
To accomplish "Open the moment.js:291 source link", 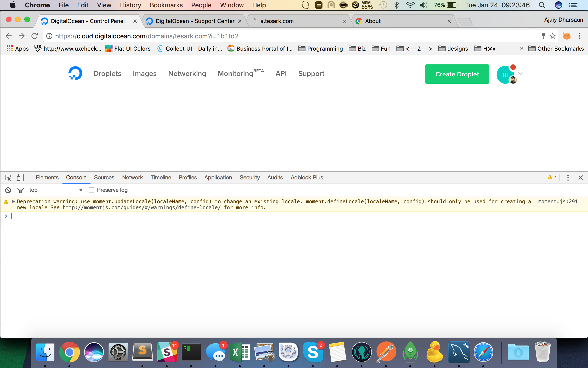I will coord(558,201).
